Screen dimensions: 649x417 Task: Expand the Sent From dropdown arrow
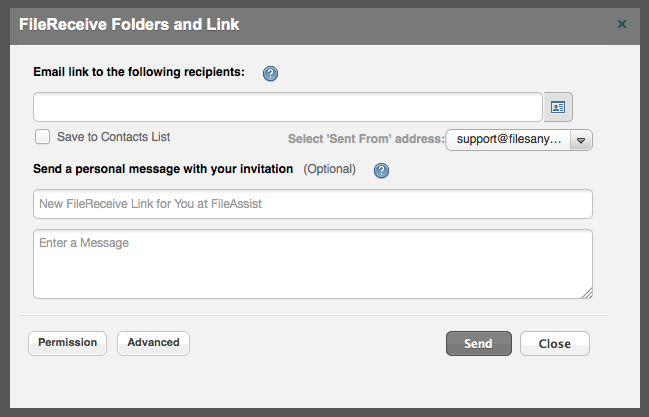[581, 139]
